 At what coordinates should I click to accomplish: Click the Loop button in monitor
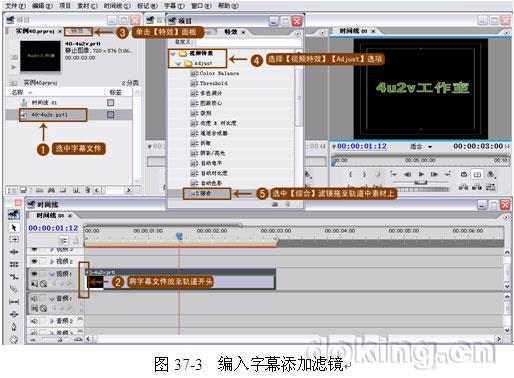(464, 174)
